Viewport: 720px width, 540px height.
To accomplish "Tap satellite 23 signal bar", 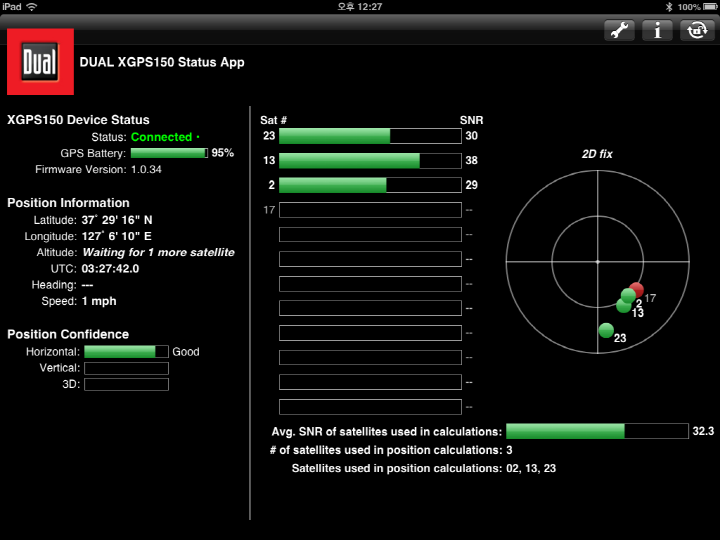I will tap(370, 136).
